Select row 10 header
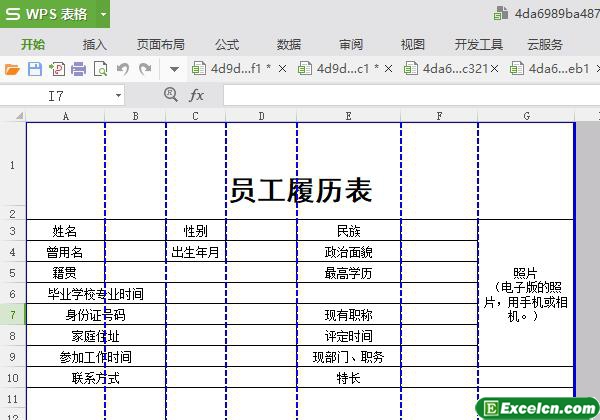 [13, 378]
